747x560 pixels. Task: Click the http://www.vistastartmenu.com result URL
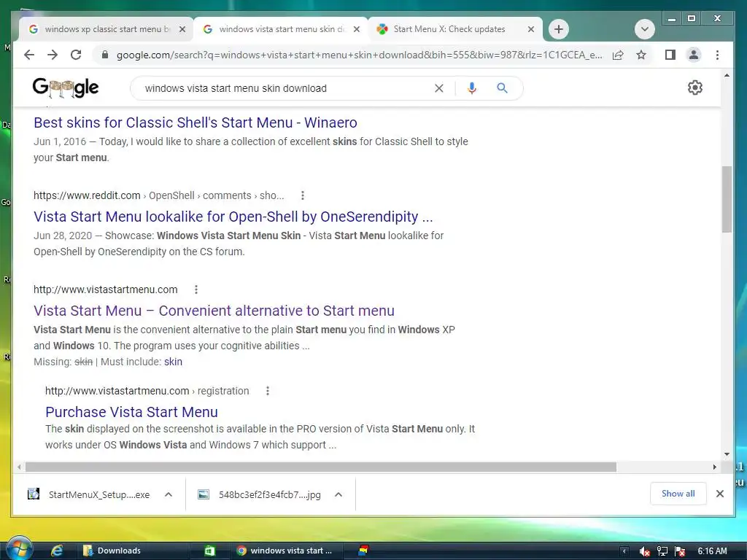[105, 289]
